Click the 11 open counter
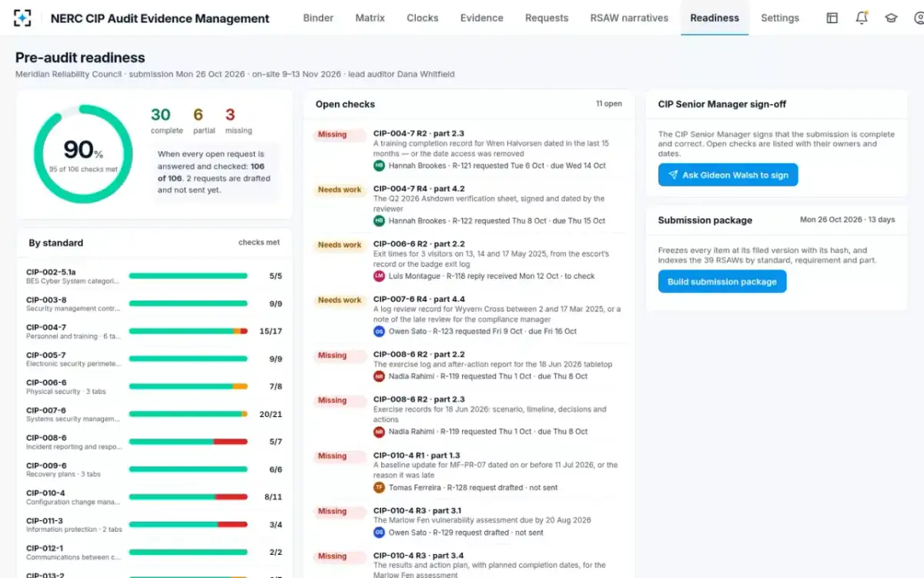 (x=608, y=104)
